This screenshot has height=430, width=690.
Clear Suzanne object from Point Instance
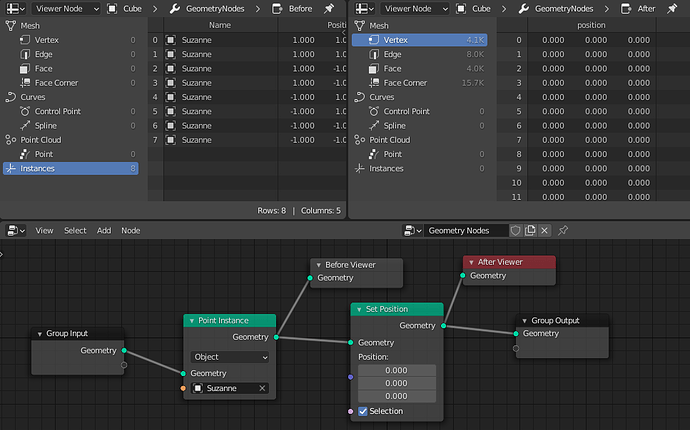coord(262,388)
